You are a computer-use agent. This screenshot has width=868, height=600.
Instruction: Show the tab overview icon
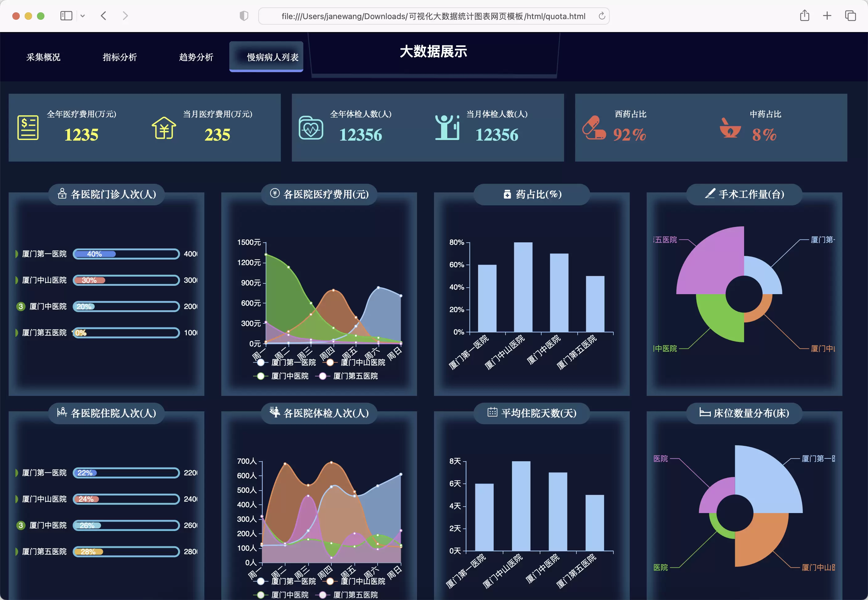[x=850, y=16]
